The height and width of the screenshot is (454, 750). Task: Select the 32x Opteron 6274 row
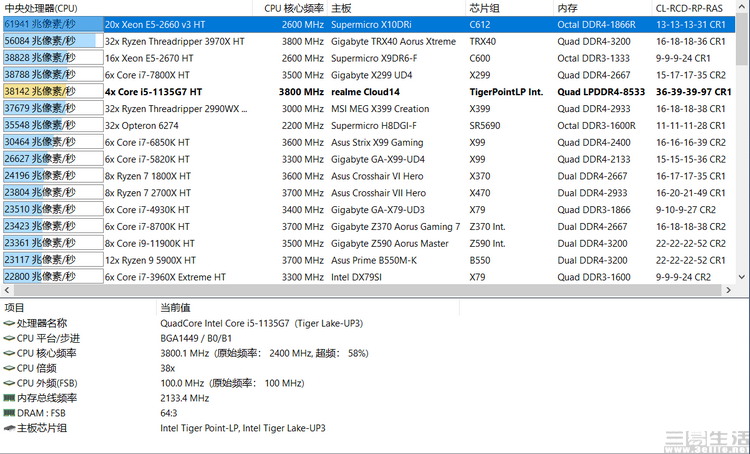pos(369,125)
